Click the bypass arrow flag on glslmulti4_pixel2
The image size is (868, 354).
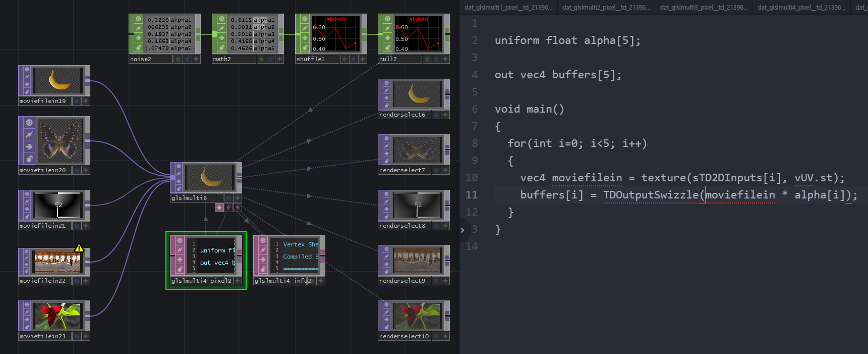(x=180, y=260)
